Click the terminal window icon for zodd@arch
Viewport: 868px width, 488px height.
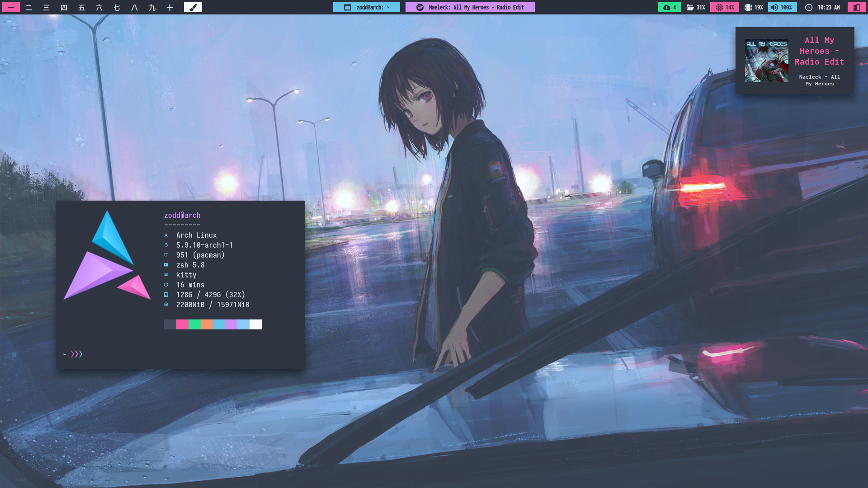click(347, 7)
